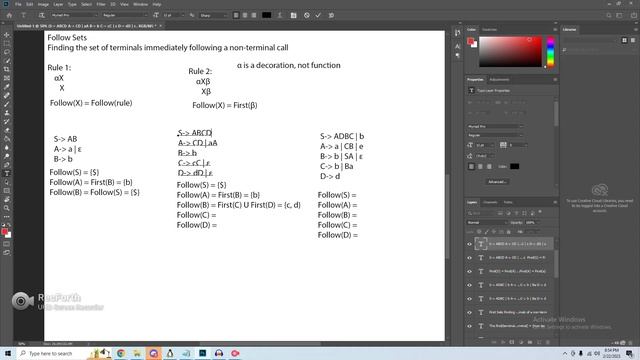Click the red color picker field

coord(510,51)
